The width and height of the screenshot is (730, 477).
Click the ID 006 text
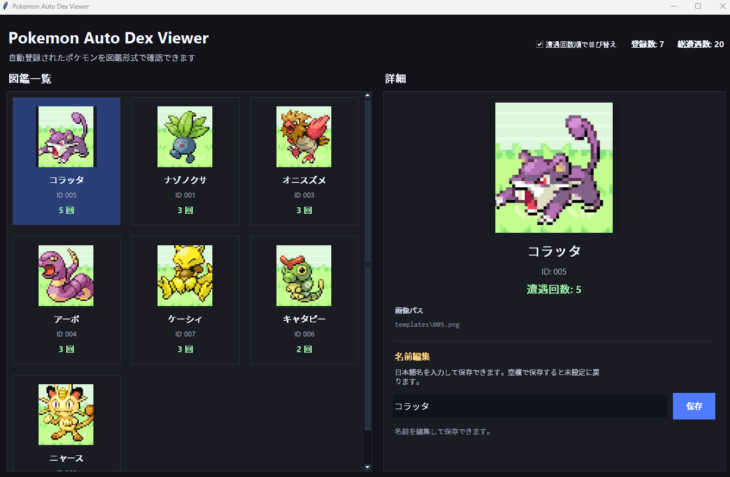[304, 334]
